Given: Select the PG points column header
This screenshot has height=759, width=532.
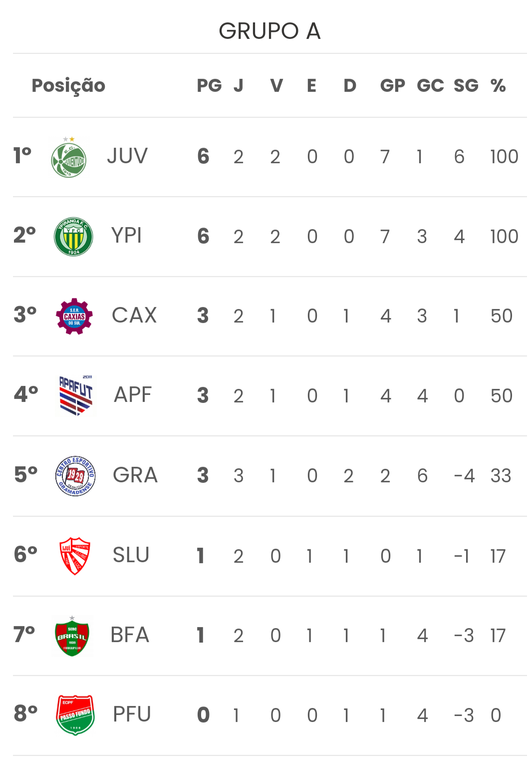Looking at the screenshot, I should (x=209, y=85).
